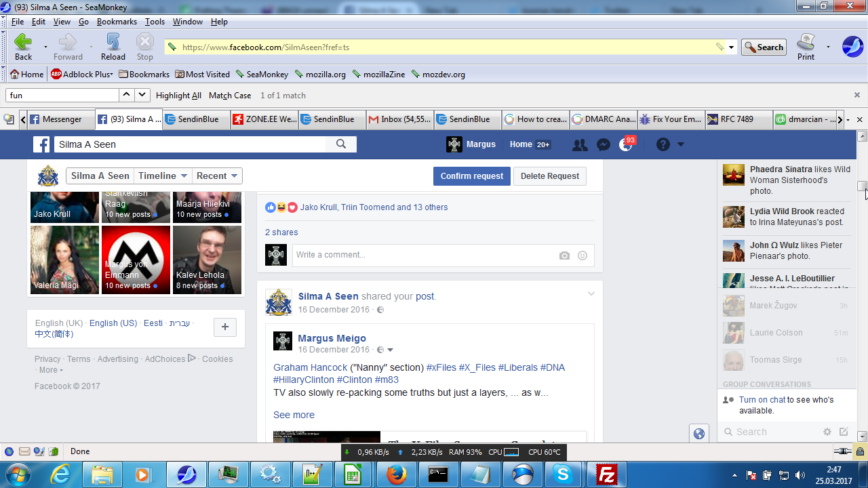Open Internet Explorer from the taskbar
The height and width of the screenshot is (488, 868).
[60, 474]
